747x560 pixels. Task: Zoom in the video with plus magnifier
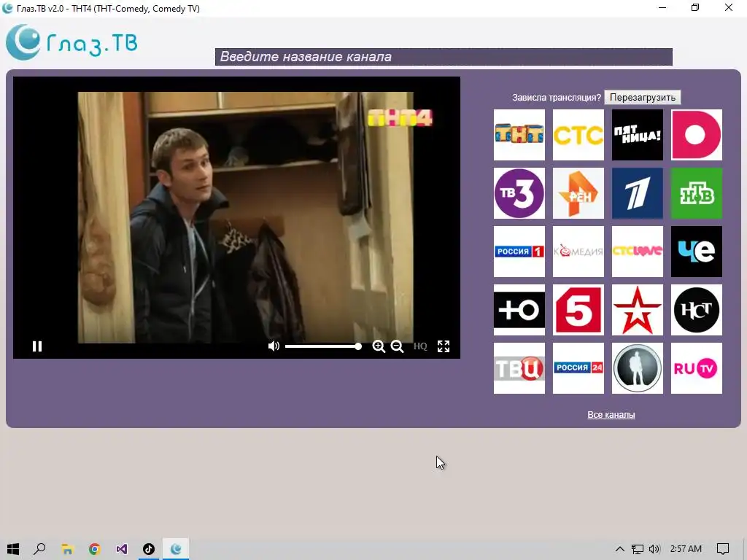(x=379, y=346)
